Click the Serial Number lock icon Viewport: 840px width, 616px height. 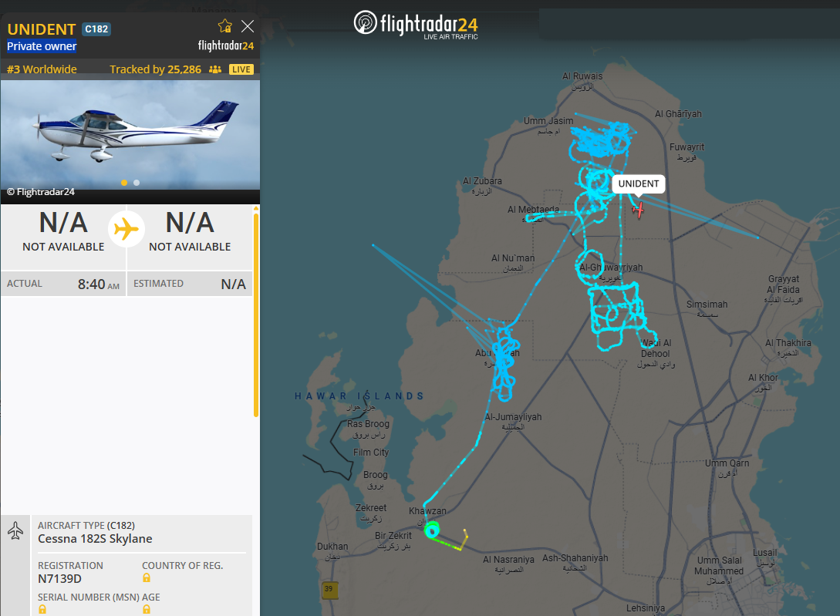click(x=42, y=609)
